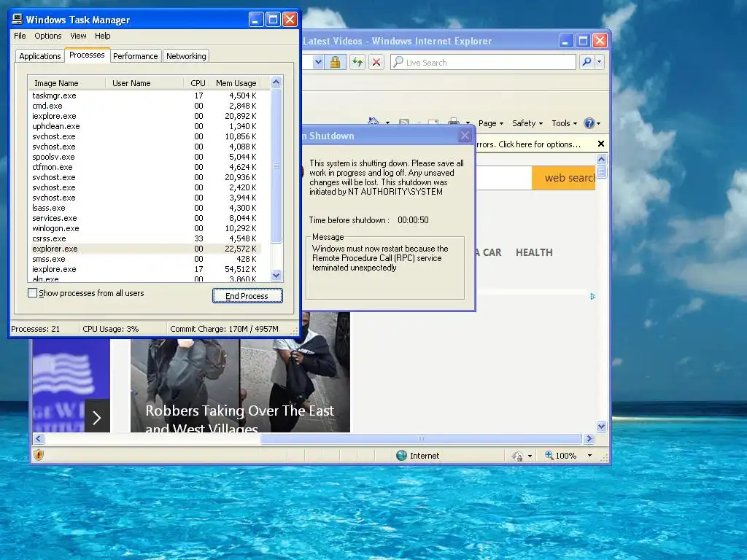Select the Processes tab
Viewport: 747px width, 560px height.
tap(87, 55)
